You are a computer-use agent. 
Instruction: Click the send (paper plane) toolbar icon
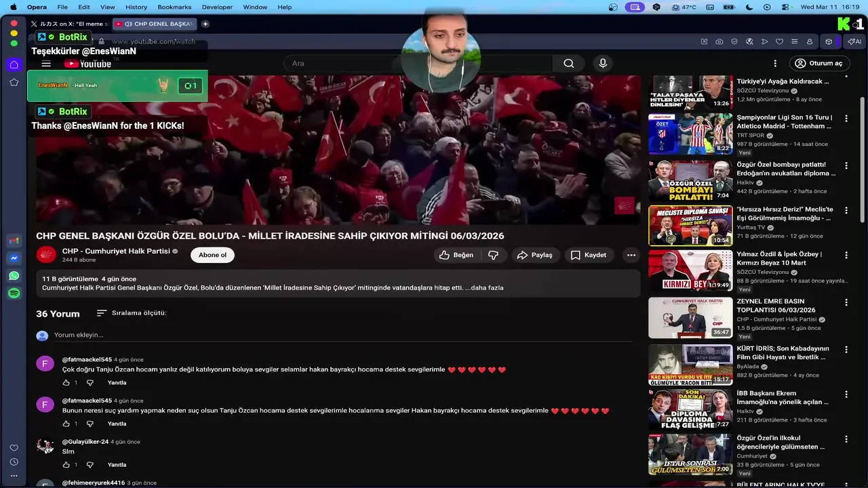click(x=764, y=41)
